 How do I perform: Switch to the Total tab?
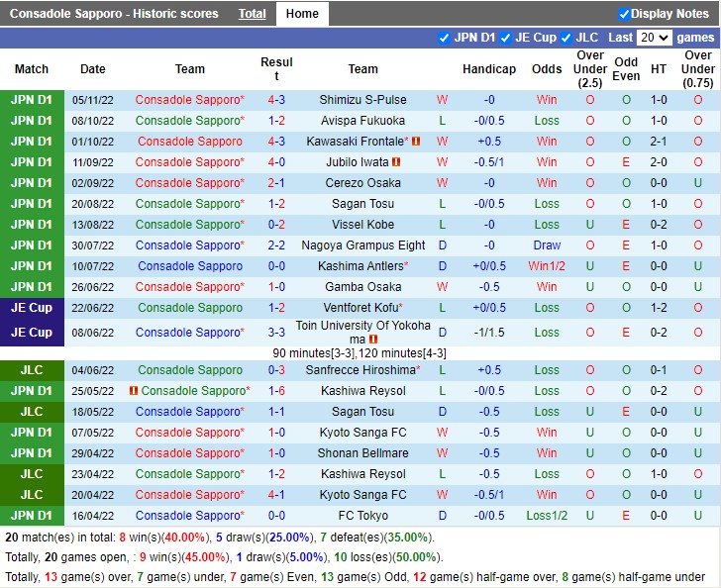252,14
